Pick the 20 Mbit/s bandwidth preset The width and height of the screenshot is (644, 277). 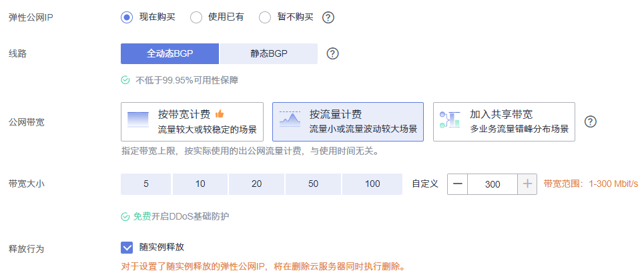(256, 184)
